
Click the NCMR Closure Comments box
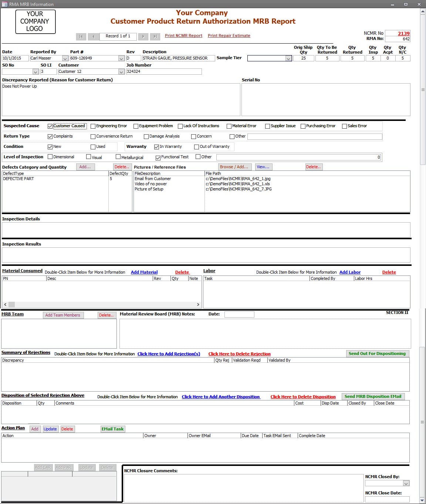[x=244, y=488]
